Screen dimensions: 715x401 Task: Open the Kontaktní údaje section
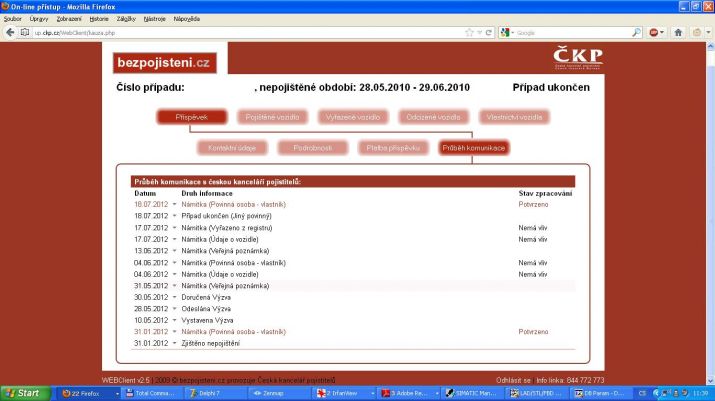(x=232, y=148)
